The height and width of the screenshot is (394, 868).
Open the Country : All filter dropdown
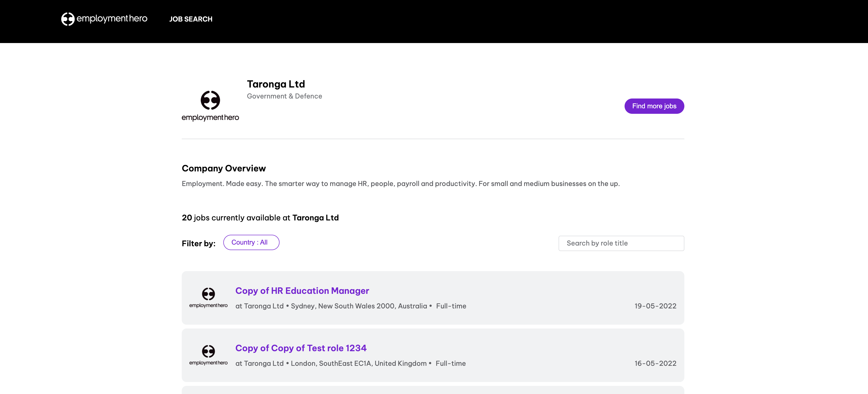(x=251, y=242)
